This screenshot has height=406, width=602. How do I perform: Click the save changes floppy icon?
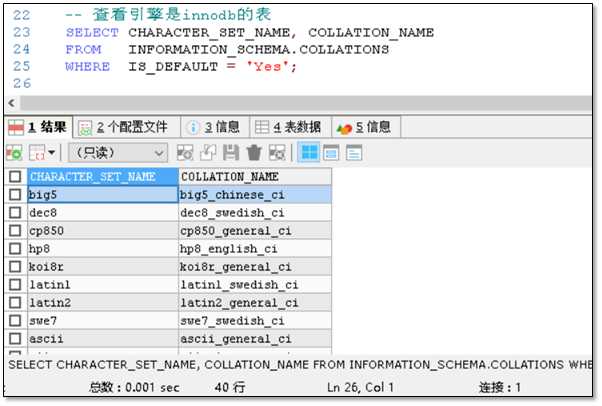[x=231, y=153]
